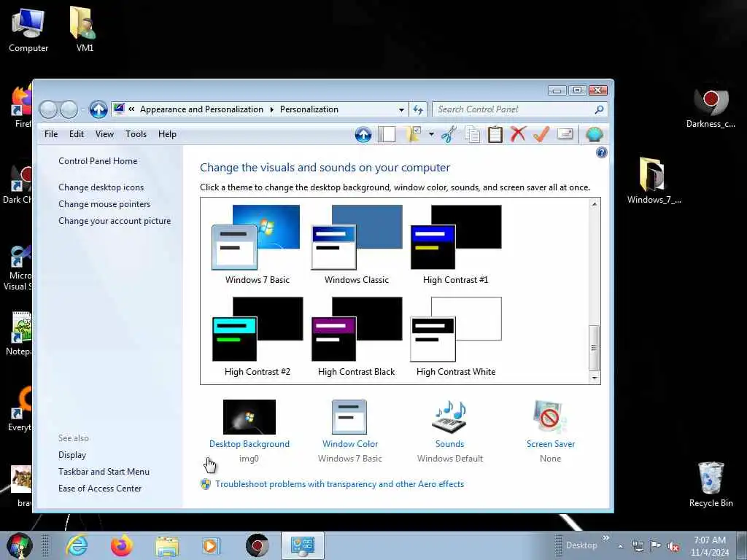Viewport: 747px width, 560px height.
Task: Open Windows Explorer from the taskbar
Action: point(167,546)
